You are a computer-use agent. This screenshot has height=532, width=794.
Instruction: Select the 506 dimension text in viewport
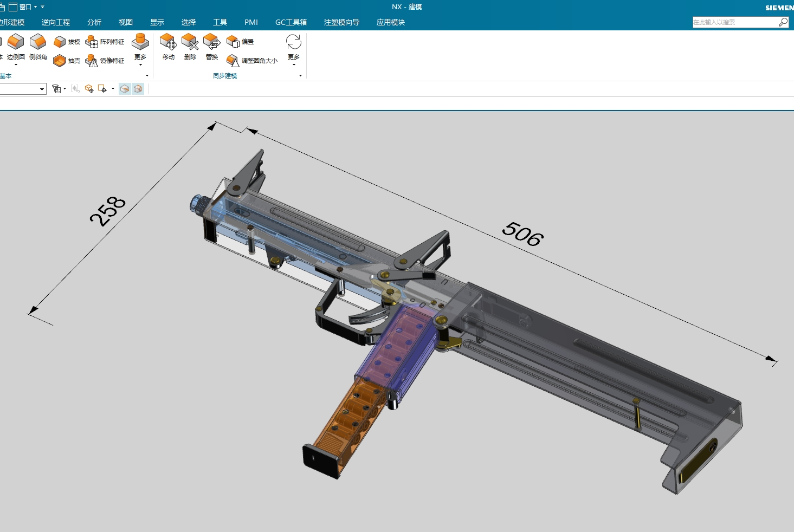522,233
